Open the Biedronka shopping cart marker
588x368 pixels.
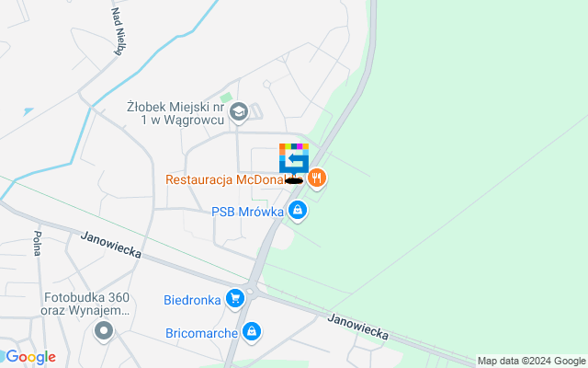(x=235, y=299)
